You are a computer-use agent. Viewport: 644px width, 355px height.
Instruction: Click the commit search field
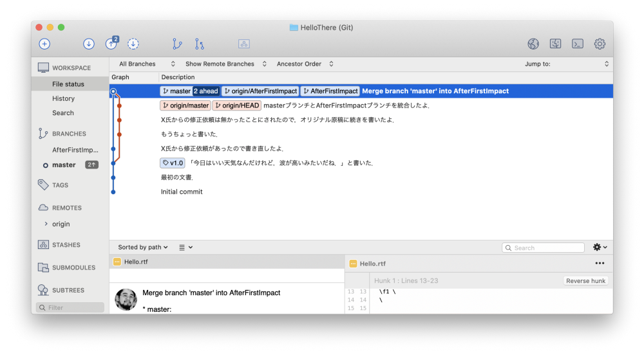click(x=543, y=248)
